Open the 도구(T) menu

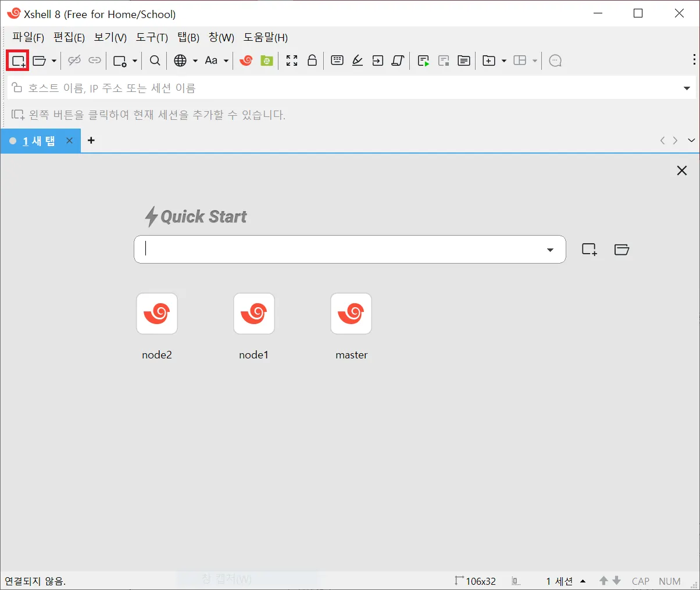coord(152,37)
